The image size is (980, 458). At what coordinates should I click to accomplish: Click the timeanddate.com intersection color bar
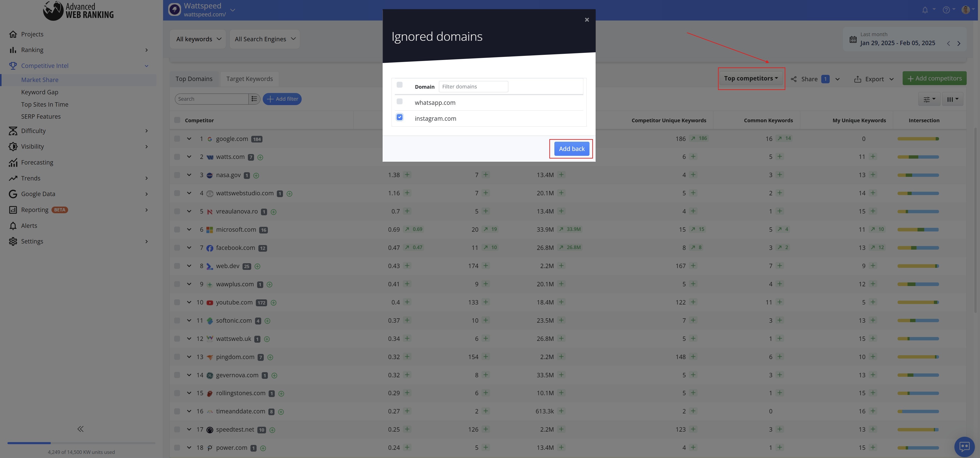click(918, 412)
